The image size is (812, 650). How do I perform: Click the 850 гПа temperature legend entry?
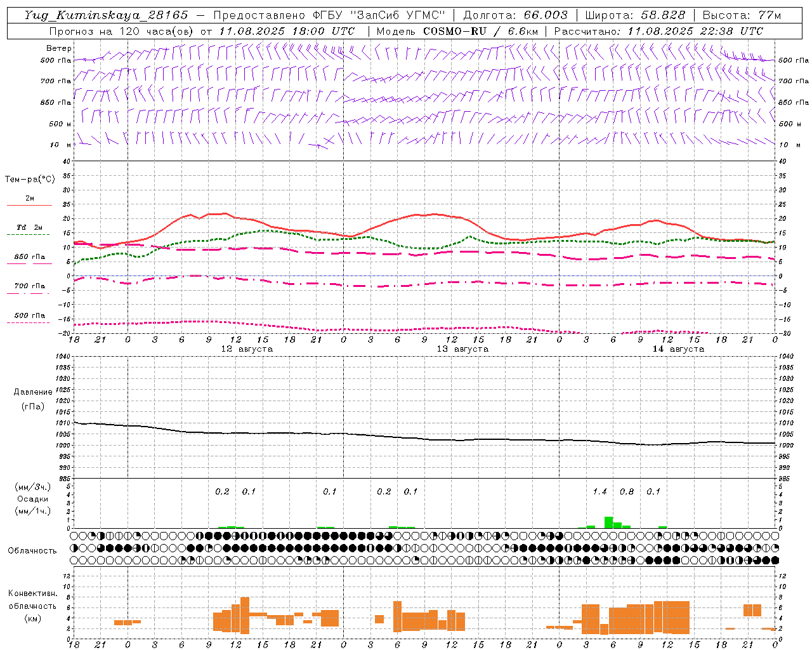30,257
